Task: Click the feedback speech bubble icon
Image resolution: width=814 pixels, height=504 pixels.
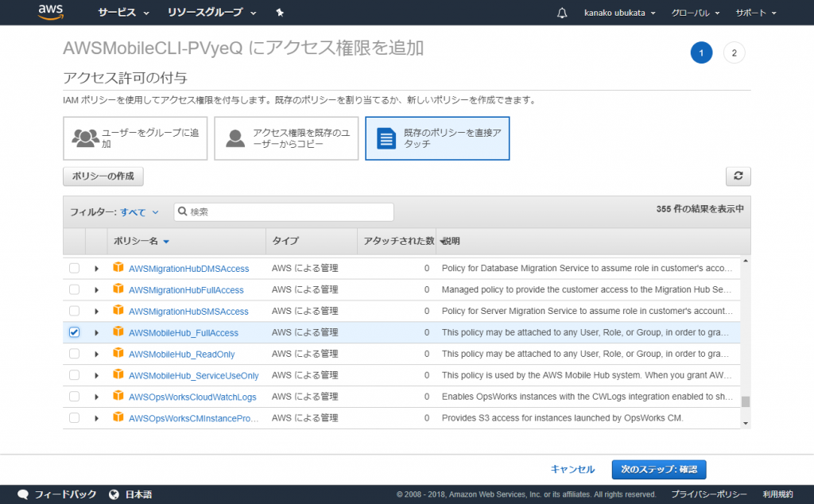Action: tap(23, 494)
